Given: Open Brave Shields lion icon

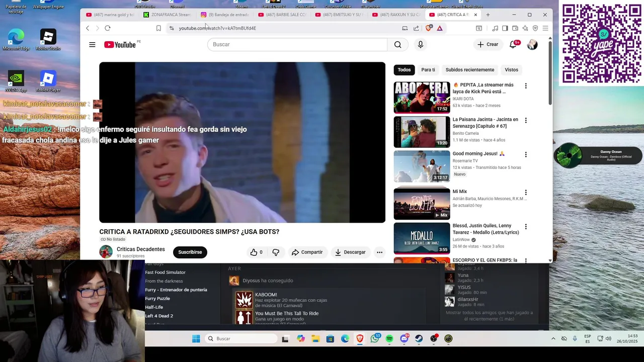Looking at the screenshot, I should click(429, 28).
